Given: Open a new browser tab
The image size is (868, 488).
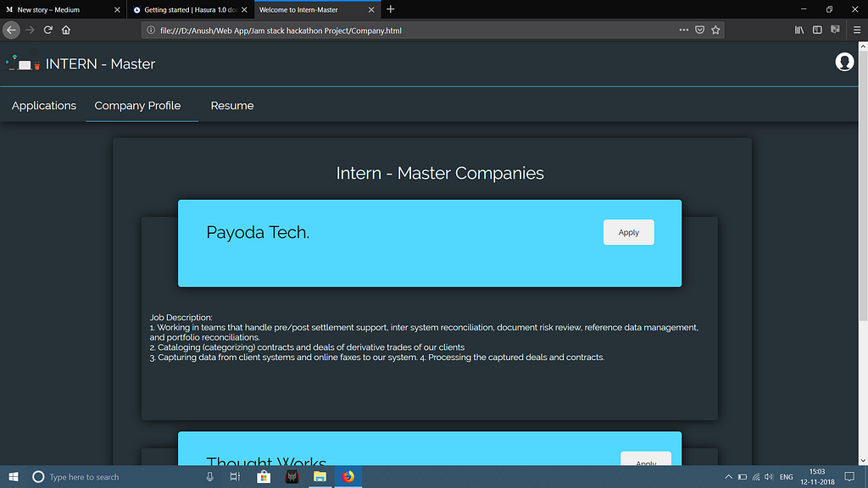Looking at the screenshot, I should (x=390, y=9).
